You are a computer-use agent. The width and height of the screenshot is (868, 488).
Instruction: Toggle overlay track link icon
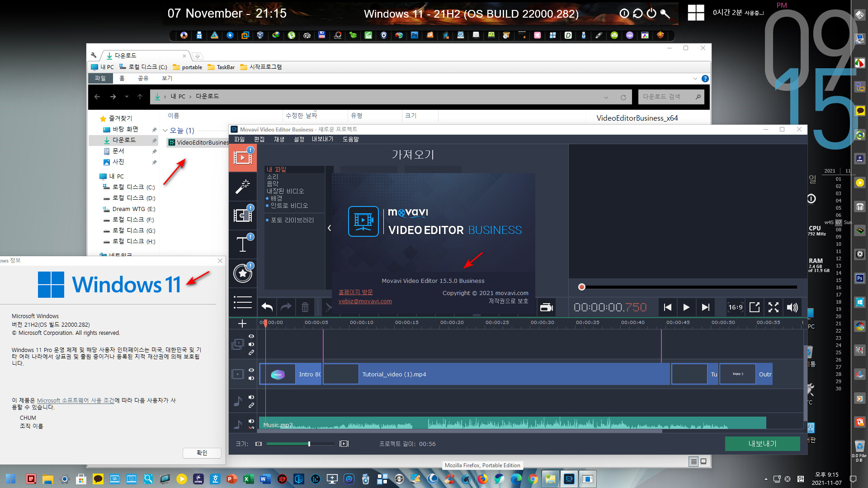251,352
